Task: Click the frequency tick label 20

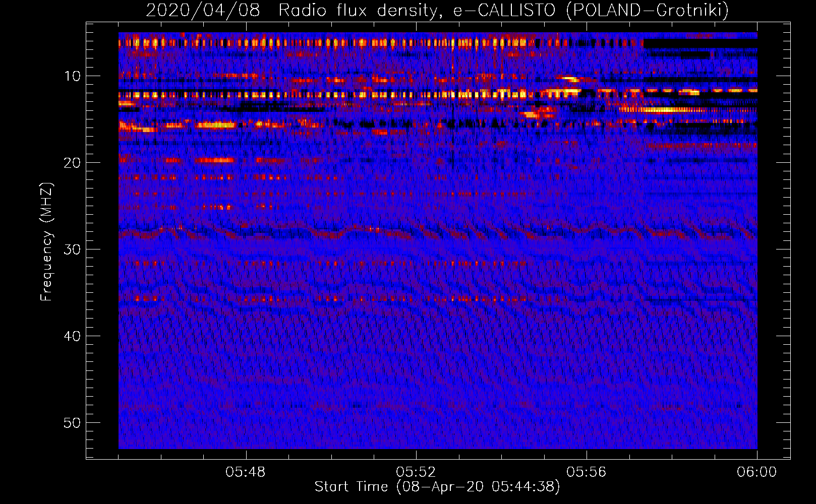Action: coord(73,163)
